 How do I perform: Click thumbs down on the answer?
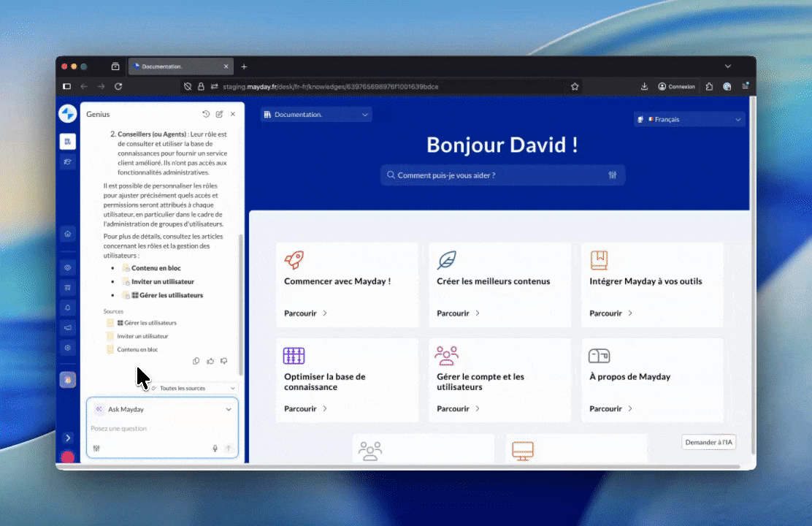pyautogui.click(x=223, y=361)
